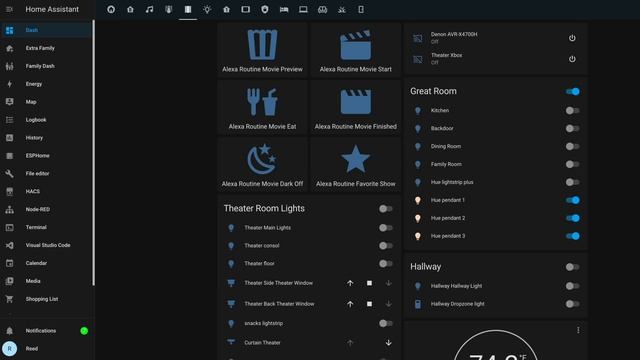Switch to the lightbulb view tab
This screenshot has height=360, width=640.
click(x=207, y=9)
